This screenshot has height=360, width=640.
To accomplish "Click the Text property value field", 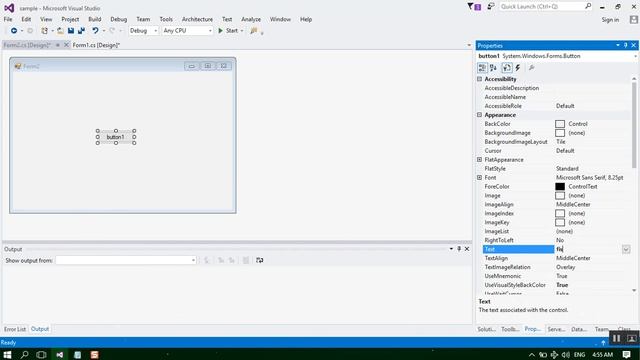I will [x=588, y=249].
